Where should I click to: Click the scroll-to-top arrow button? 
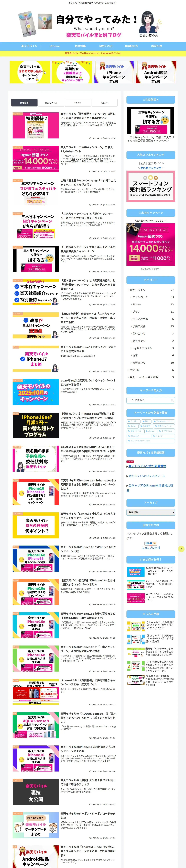[x=181, y=549]
